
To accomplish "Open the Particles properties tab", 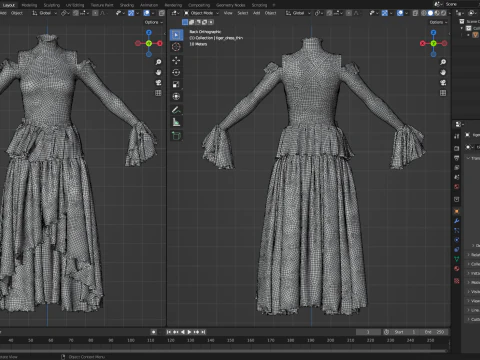I will tap(457, 230).
